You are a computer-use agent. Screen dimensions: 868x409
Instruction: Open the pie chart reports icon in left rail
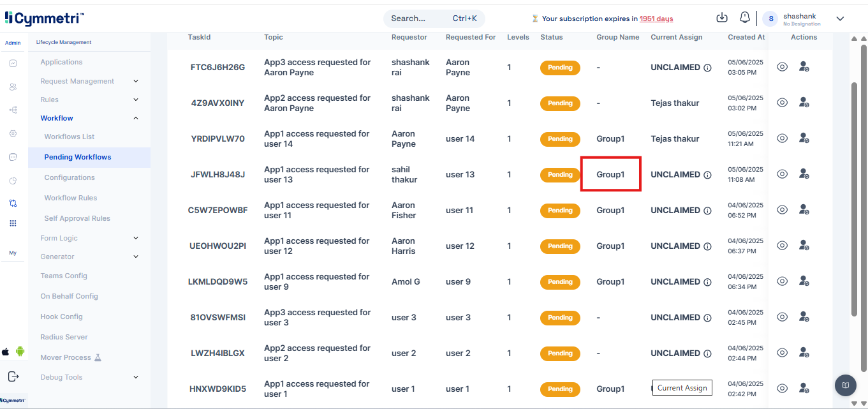point(13,181)
